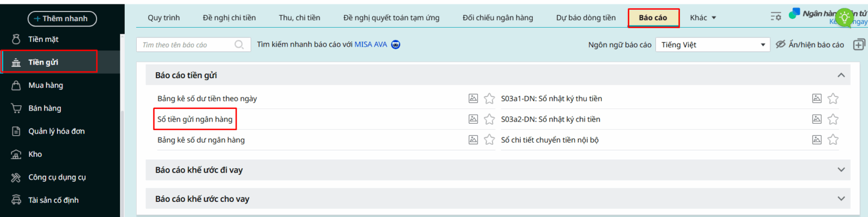Screen dimensions: 868x217
Task: Click the add report icon at far right
Action: [859, 44]
